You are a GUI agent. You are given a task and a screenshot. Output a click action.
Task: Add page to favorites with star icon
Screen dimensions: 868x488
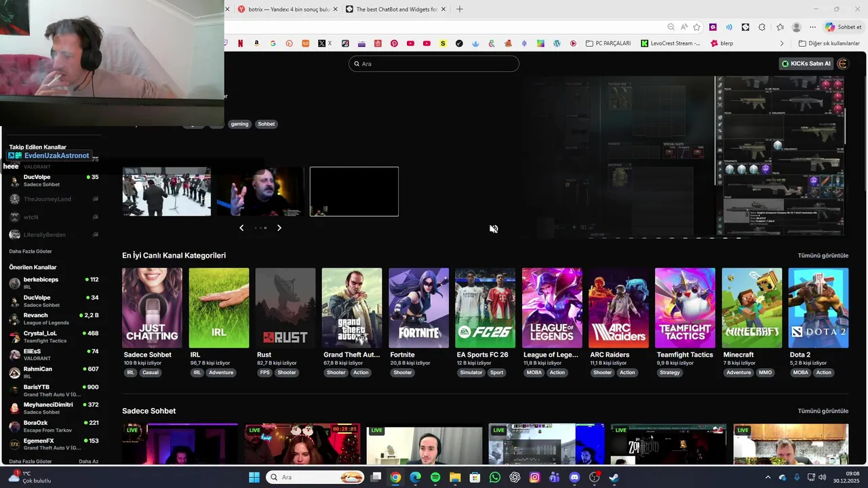(x=696, y=27)
